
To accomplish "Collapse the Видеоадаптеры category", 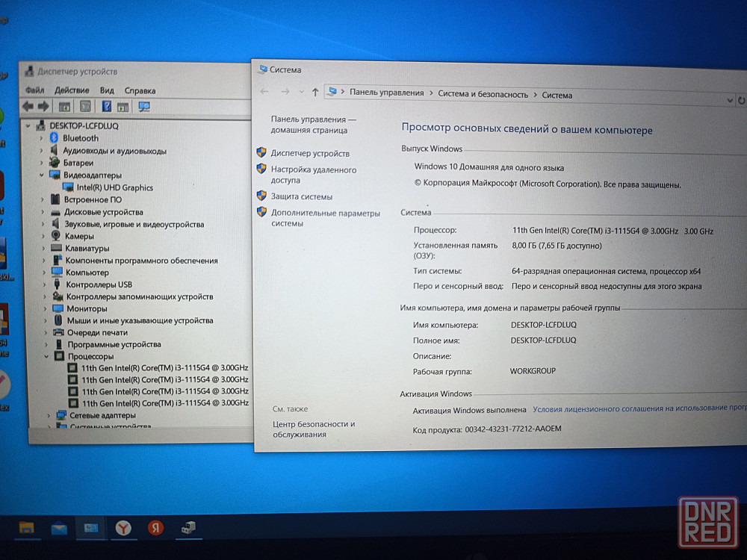I will pyautogui.click(x=41, y=175).
